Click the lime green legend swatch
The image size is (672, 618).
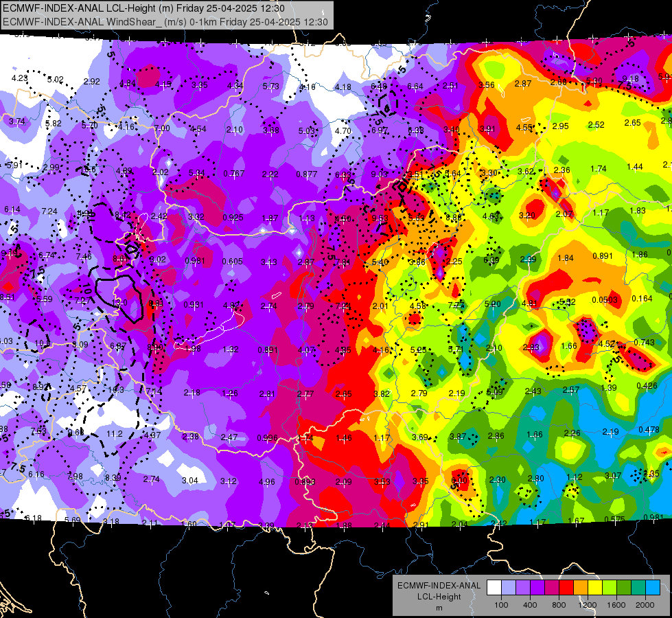click(609, 587)
